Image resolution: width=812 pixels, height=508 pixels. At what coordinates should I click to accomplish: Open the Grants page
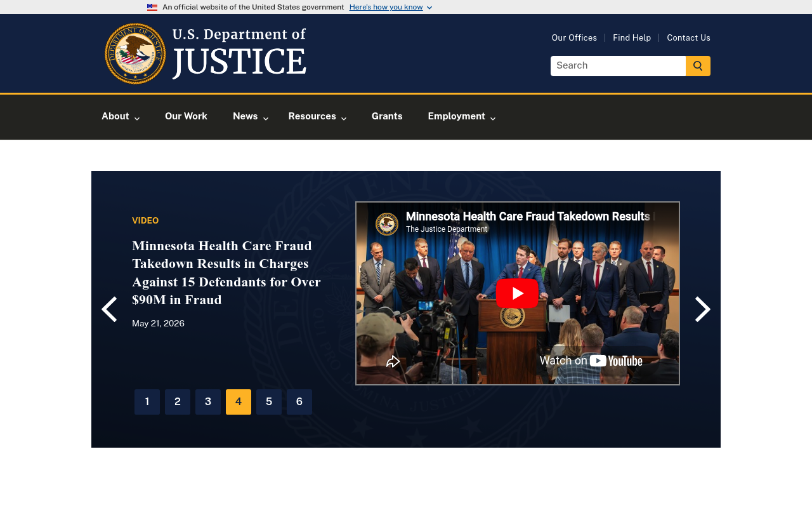[x=387, y=116]
